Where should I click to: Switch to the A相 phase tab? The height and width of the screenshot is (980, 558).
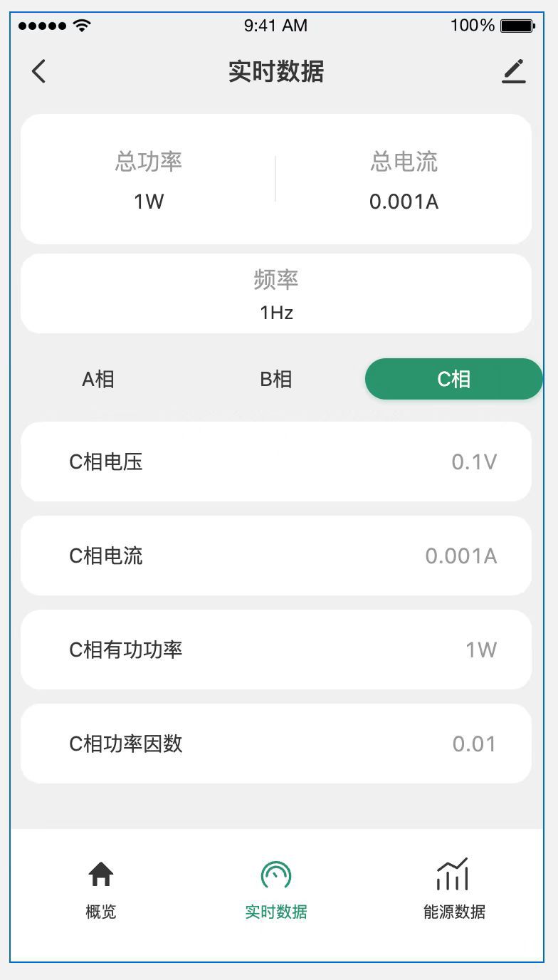(98, 379)
